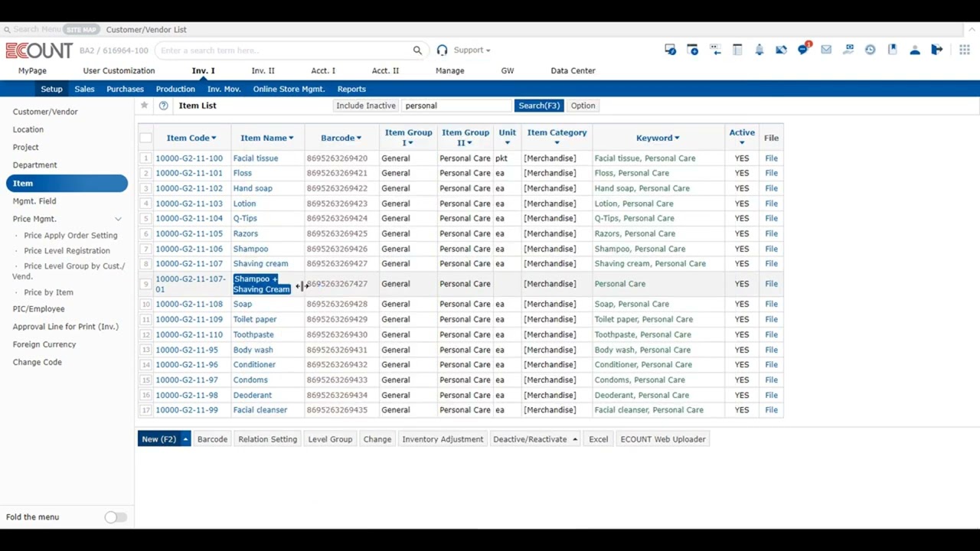Click the favorite star beside Item List

tap(144, 106)
